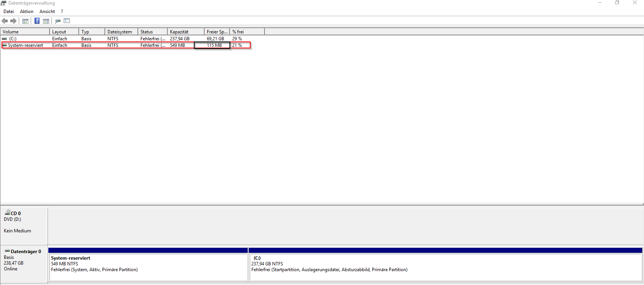
Task: Click the Forward arrow toolbar icon
Action: (x=13, y=21)
